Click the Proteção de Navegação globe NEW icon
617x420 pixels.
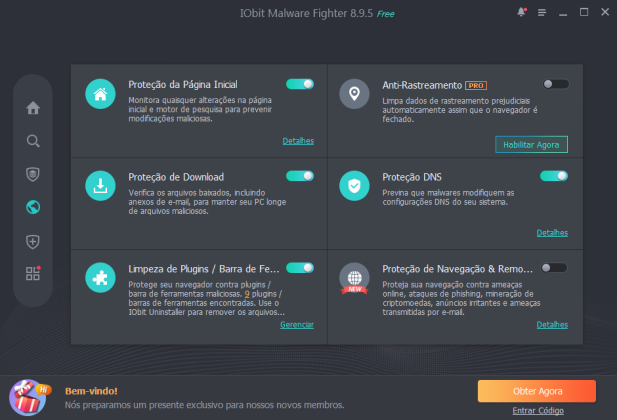(x=355, y=278)
